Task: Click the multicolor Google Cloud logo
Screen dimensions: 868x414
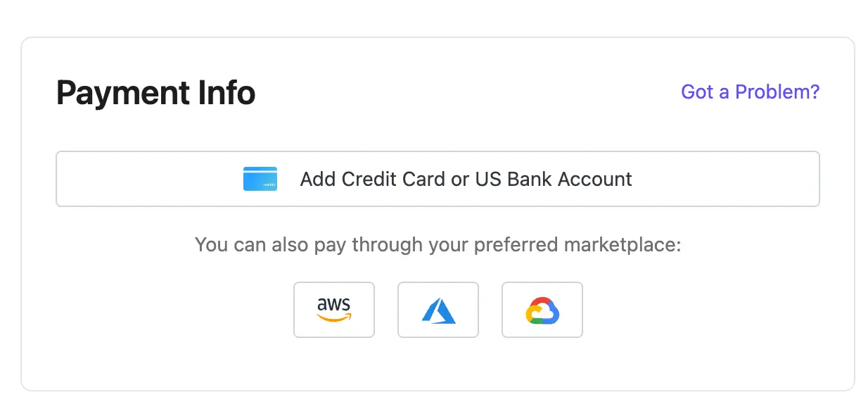Action: click(x=542, y=310)
